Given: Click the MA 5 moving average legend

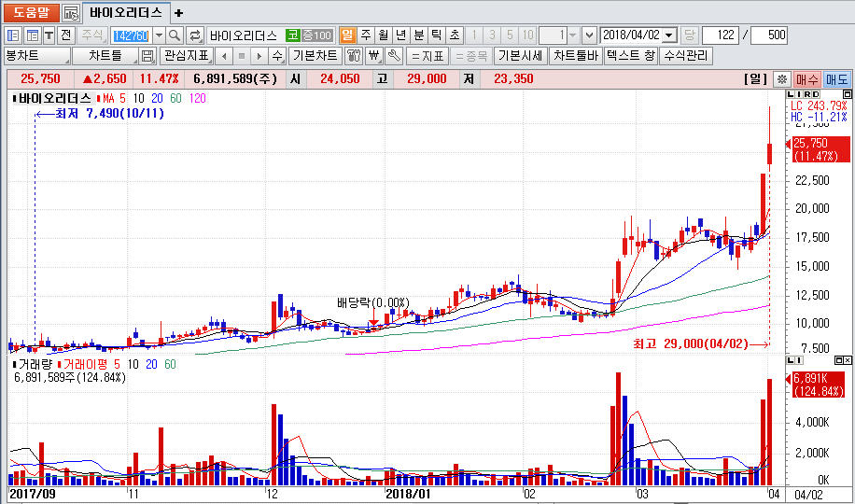Looking at the screenshot, I should tap(110, 98).
